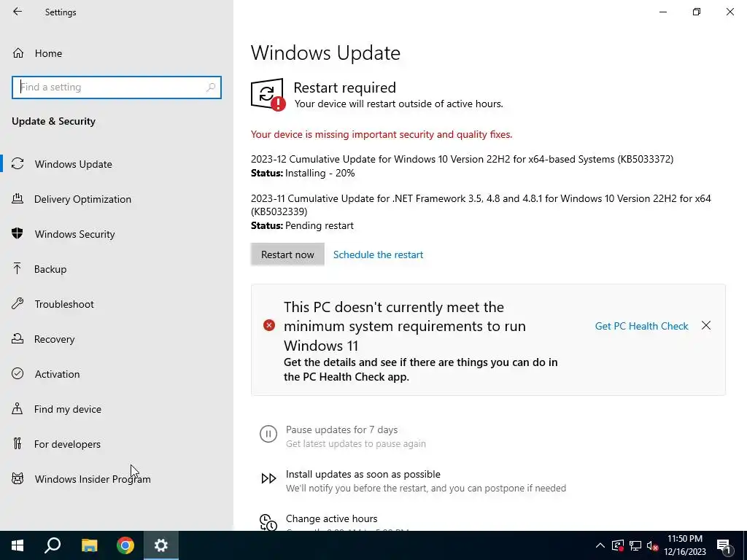The width and height of the screenshot is (747, 560).
Task: Click the Delivery Optimization sidebar icon
Action: point(18,199)
